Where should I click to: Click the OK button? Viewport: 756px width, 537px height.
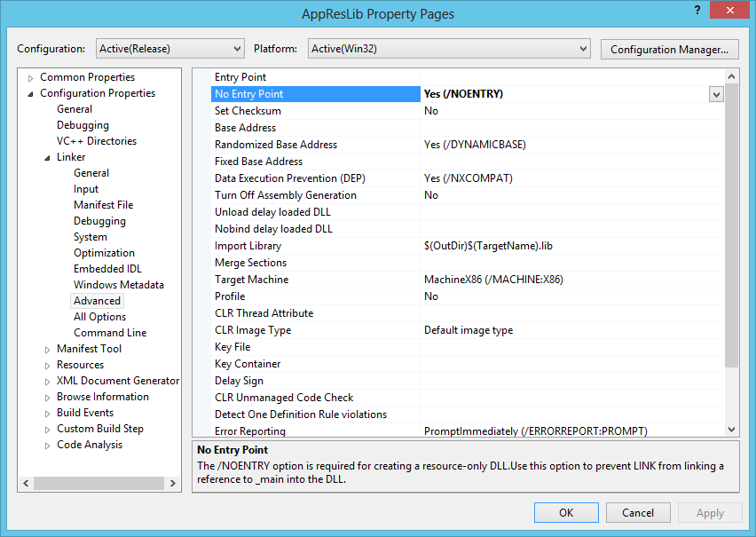click(x=566, y=512)
